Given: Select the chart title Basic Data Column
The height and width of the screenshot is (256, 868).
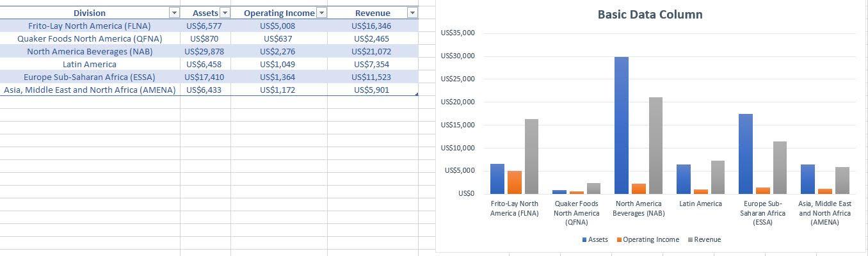Looking at the screenshot, I should pyautogui.click(x=650, y=14).
